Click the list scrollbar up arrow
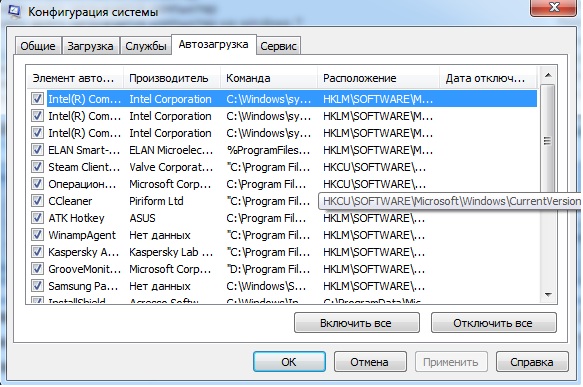 click(x=548, y=75)
